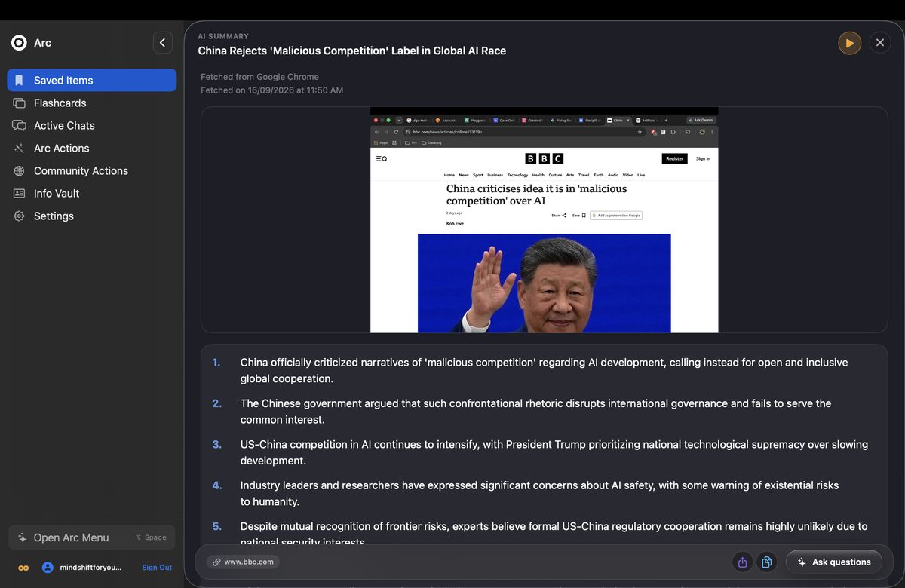905x588 pixels.
Task: Click the orange infinity icon
Action: click(23, 568)
